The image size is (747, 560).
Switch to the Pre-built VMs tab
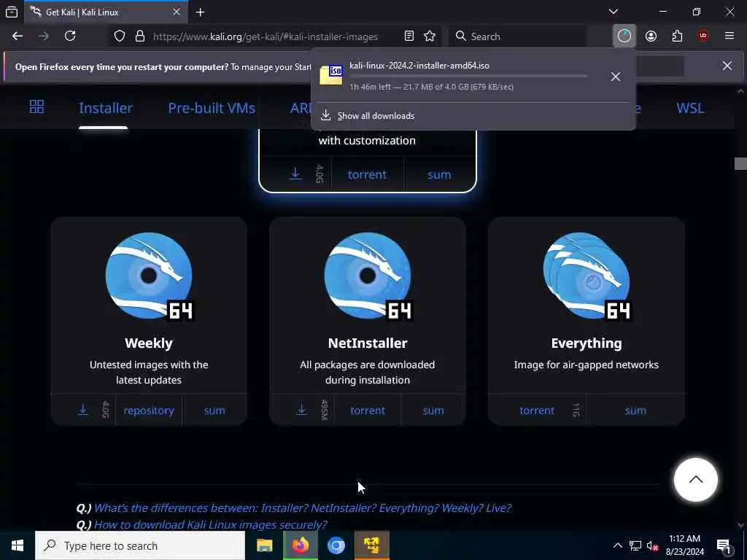coord(212,108)
